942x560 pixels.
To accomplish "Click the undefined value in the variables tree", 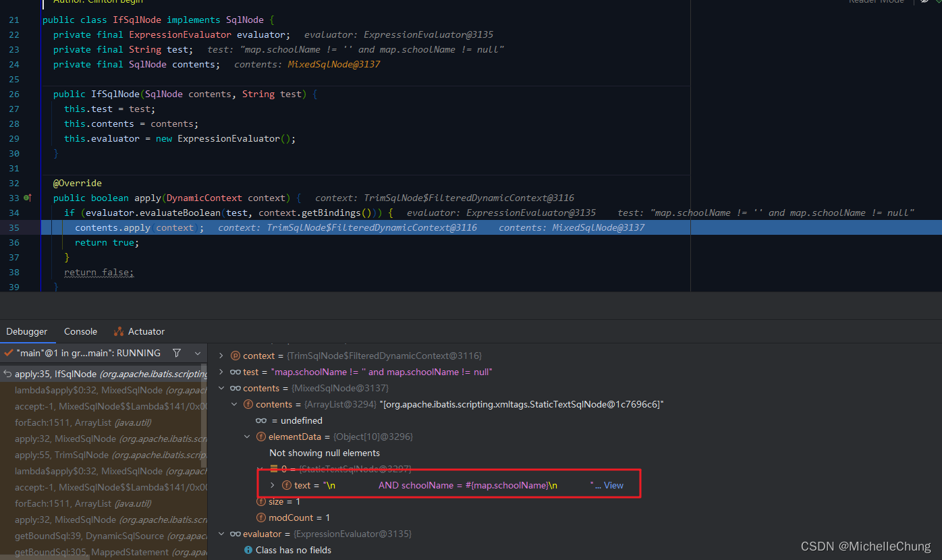I will (x=302, y=420).
